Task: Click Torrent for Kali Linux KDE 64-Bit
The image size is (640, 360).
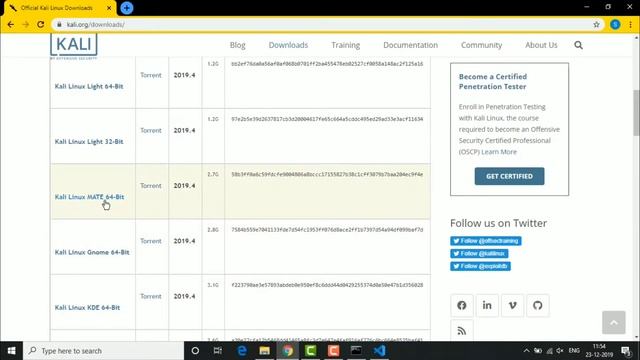Action: (x=151, y=296)
